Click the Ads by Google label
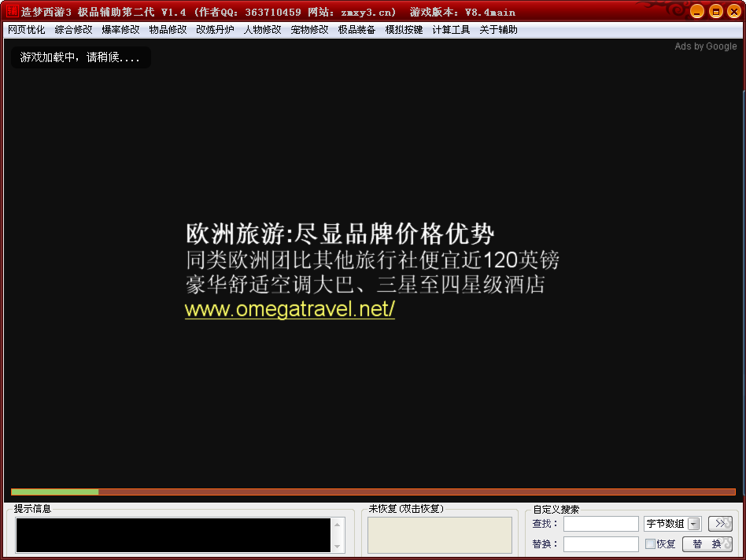The image size is (746, 560). pos(706,46)
